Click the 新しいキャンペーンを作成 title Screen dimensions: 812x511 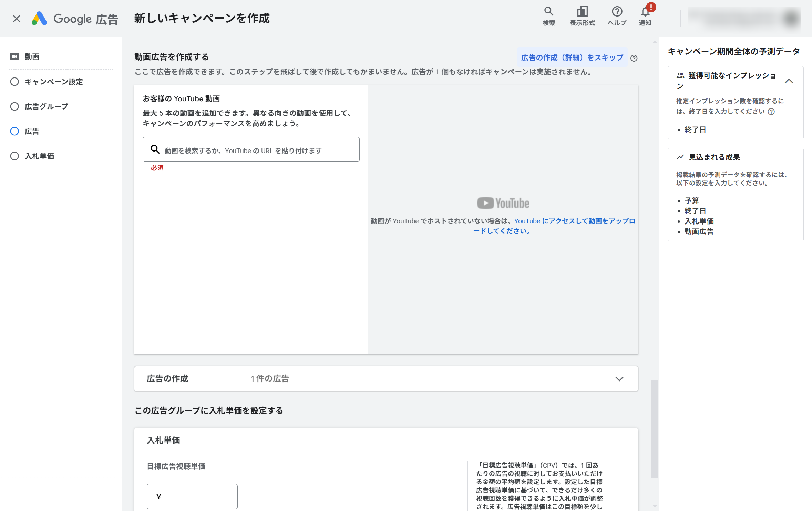coord(202,18)
